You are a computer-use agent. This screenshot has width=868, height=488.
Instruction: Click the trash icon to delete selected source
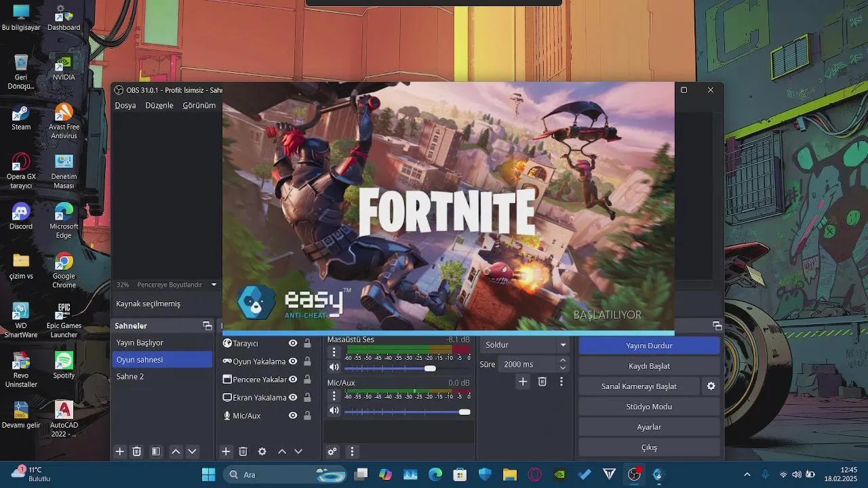point(243,451)
